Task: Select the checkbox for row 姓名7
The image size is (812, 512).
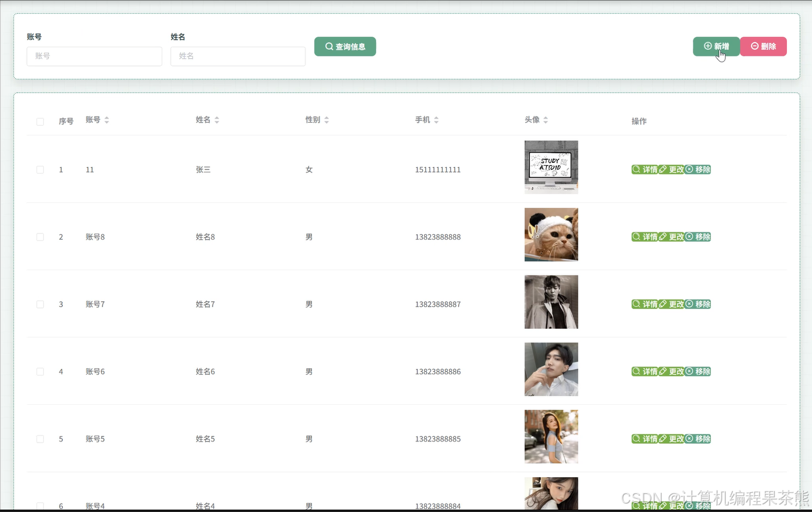Action: (40, 304)
